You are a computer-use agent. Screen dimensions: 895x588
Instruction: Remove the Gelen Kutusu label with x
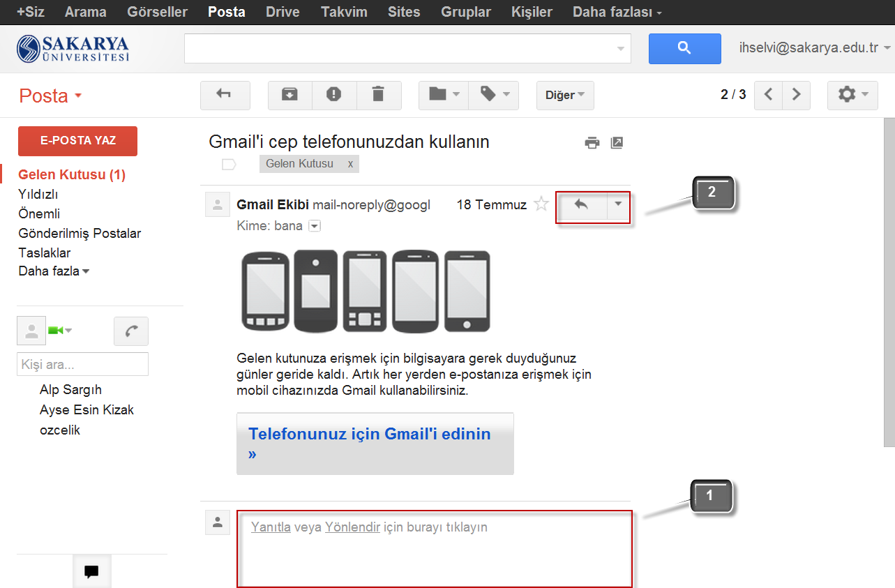click(350, 165)
